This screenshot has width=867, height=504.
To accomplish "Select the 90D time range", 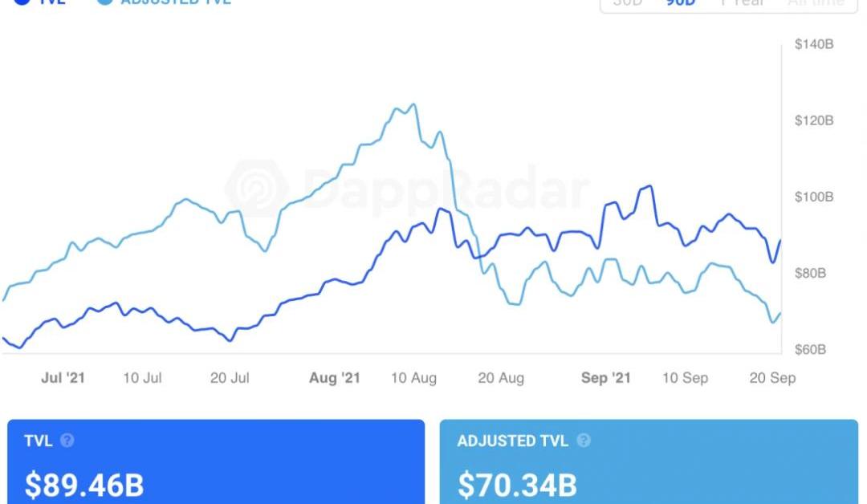I will [679, 3].
